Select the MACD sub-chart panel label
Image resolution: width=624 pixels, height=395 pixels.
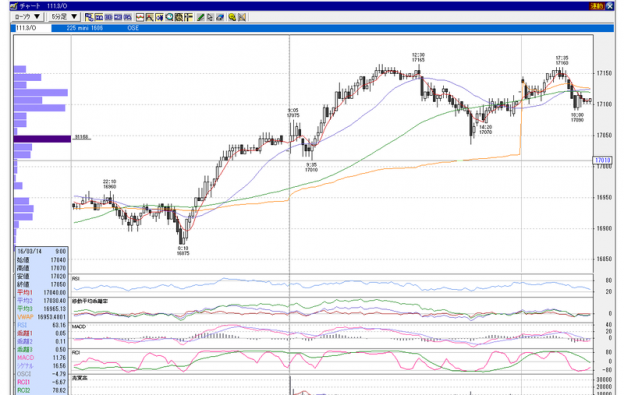coord(79,326)
